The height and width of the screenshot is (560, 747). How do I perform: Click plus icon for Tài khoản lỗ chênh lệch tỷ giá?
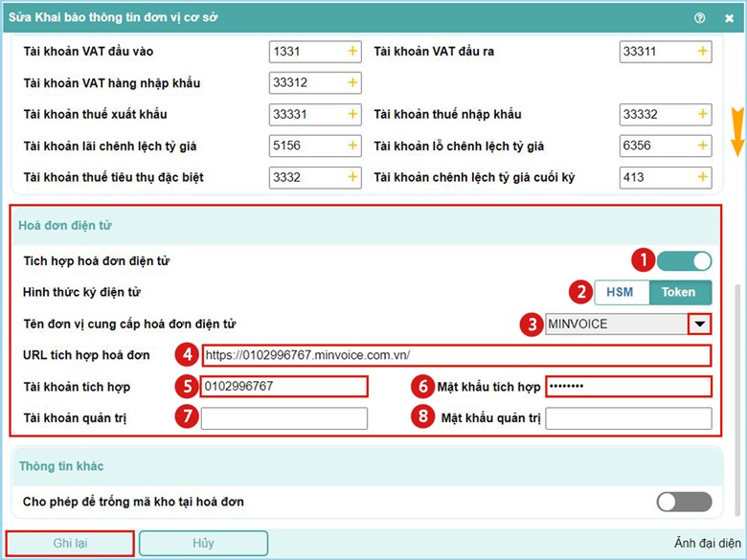coord(703,146)
